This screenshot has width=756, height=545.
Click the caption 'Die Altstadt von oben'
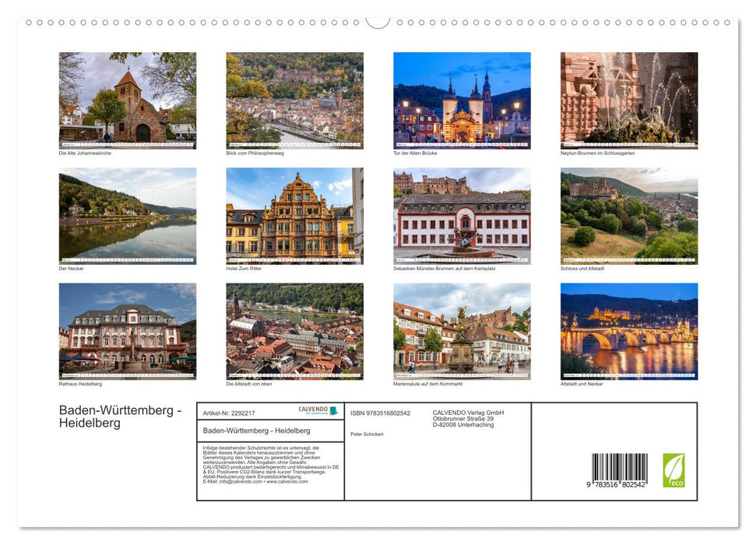pyautogui.click(x=249, y=385)
